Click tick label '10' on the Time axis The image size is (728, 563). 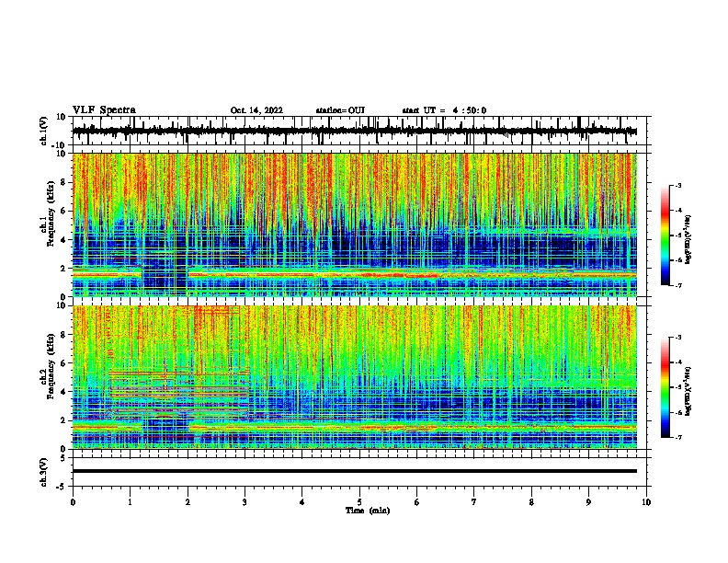(646, 502)
